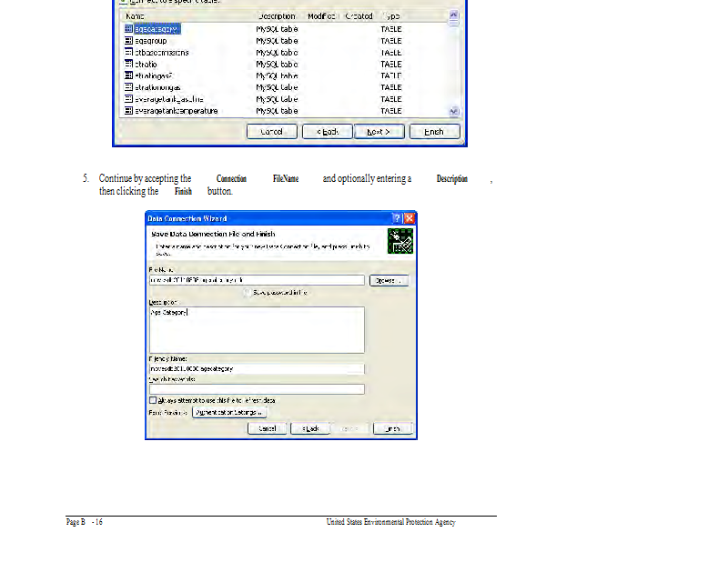Click the Browse button beside File Name
The width and height of the screenshot is (728, 562).
pyautogui.click(x=389, y=281)
